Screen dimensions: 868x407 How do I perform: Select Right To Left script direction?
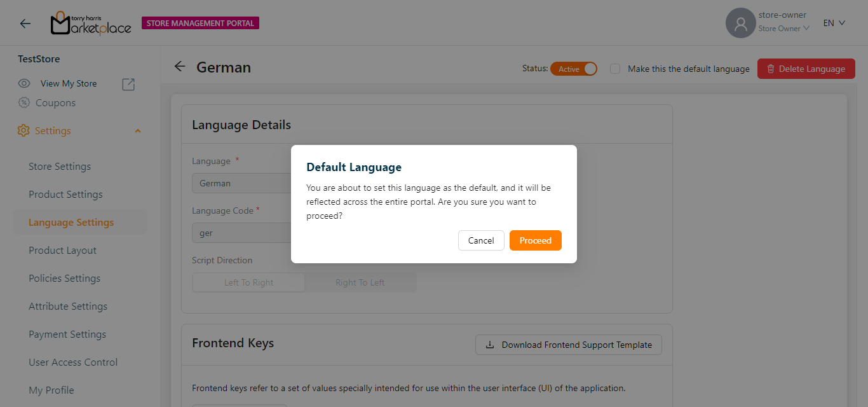(x=360, y=282)
